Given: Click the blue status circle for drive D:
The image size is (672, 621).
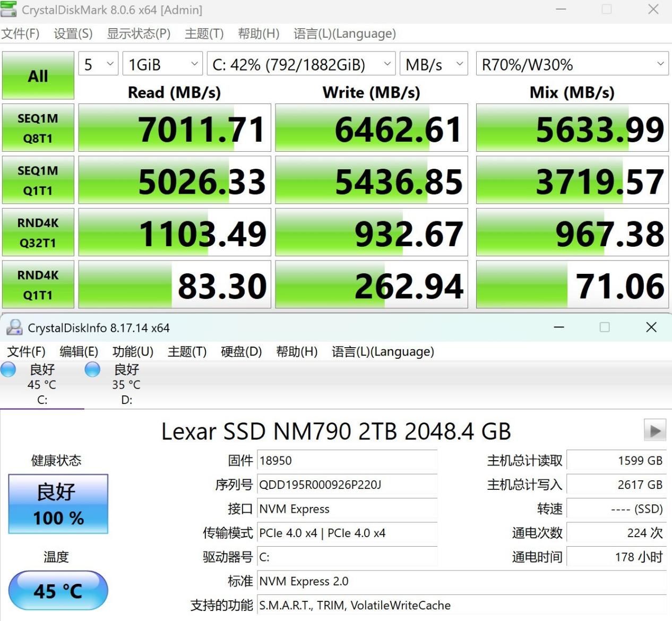Looking at the screenshot, I should point(92,369).
